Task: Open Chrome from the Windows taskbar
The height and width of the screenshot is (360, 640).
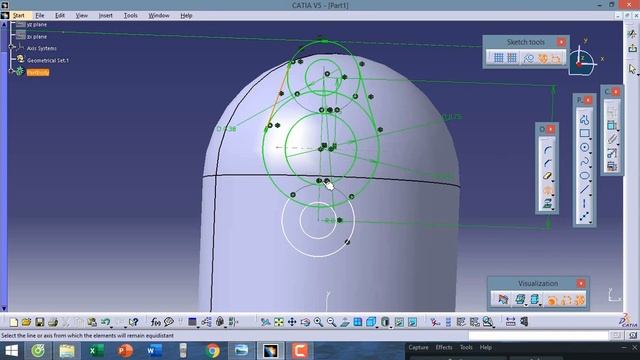Action: click(212, 351)
